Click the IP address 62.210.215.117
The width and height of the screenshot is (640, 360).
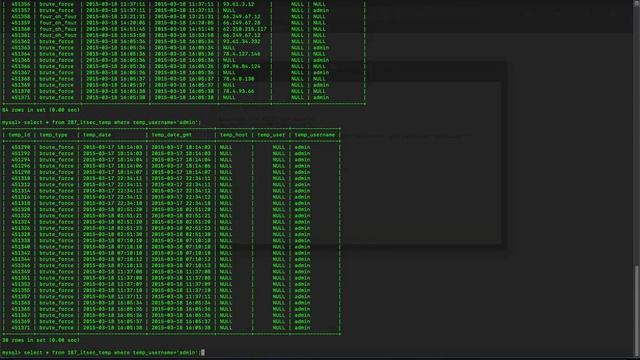(x=244, y=29)
